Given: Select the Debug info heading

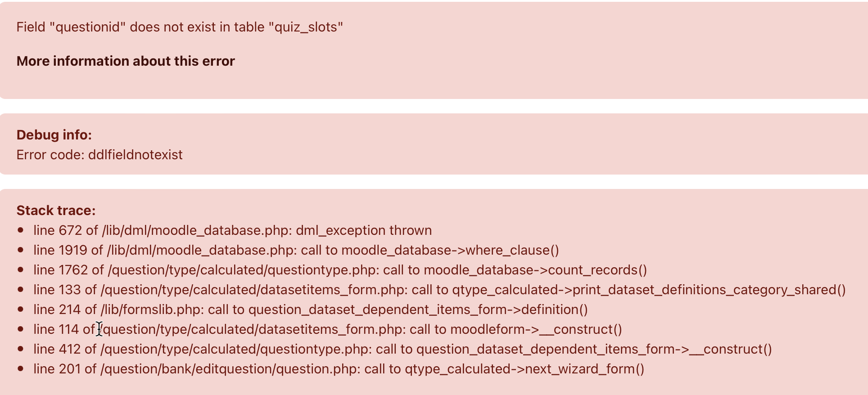Looking at the screenshot, I should pyautogui.click(x=54, y=135).
